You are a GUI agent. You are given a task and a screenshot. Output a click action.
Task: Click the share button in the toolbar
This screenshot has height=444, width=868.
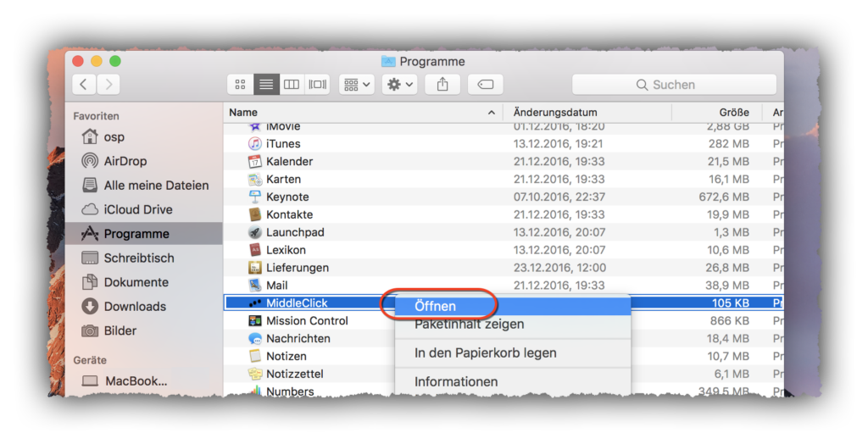(442, 84)
